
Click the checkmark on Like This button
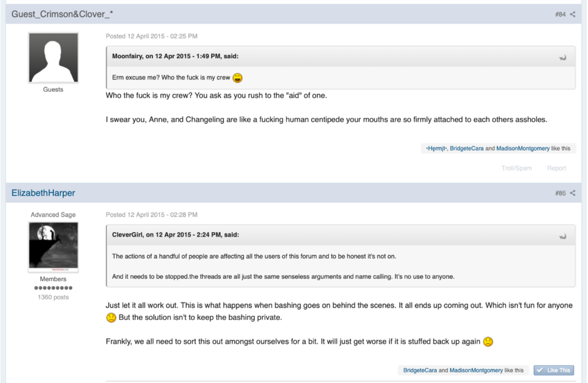pos(540,370)
